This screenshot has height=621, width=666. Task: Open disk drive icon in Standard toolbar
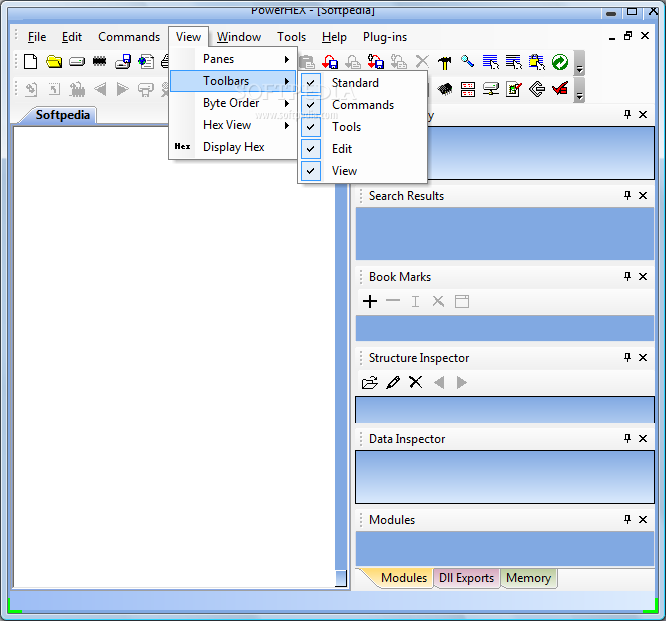(x=77, y=62)
